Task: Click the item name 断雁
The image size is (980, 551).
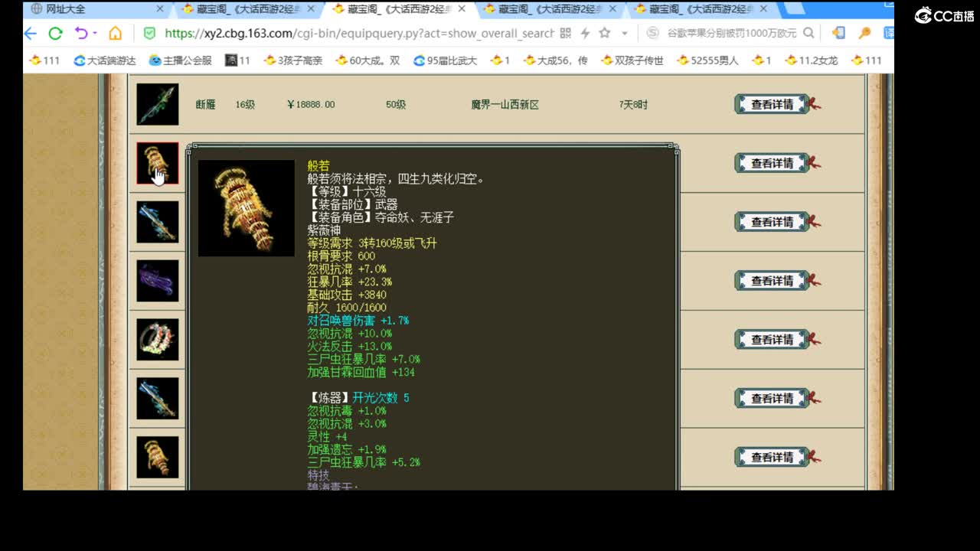Action: coord(205,105)
